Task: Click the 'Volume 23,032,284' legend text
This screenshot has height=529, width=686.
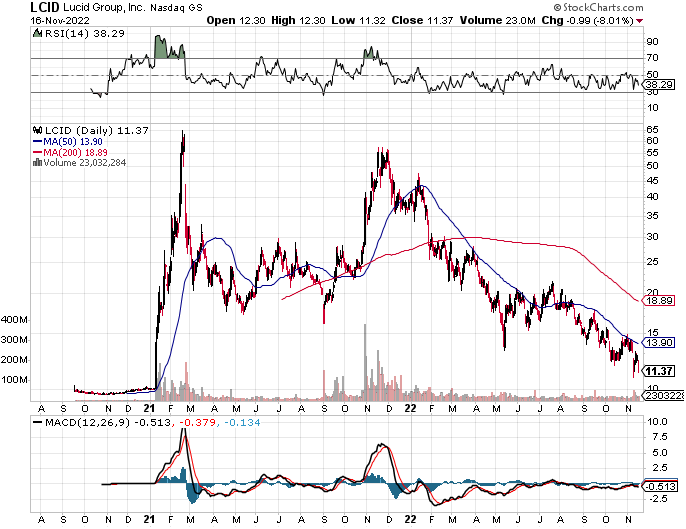Action: tap(84, 163)
